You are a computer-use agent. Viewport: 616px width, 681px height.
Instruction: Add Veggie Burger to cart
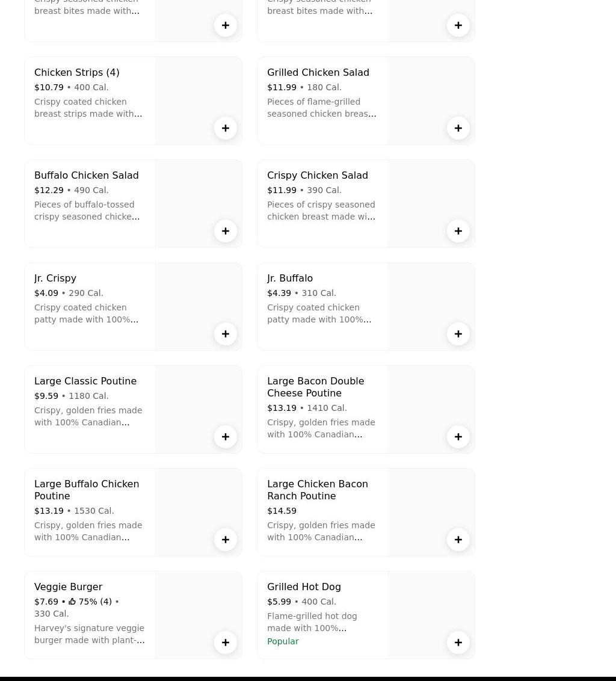[x=226, y=642]
